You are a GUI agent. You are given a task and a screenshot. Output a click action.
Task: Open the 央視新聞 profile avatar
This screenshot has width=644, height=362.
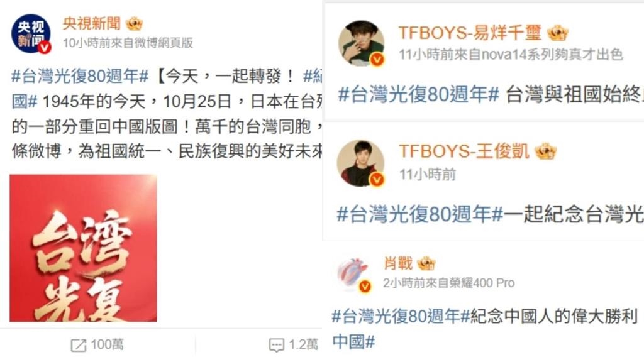click(x=31, y=34)
